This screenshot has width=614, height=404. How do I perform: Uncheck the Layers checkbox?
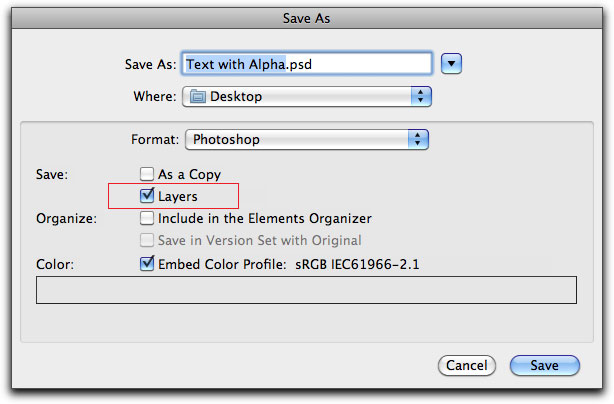[x=147, y=195]
